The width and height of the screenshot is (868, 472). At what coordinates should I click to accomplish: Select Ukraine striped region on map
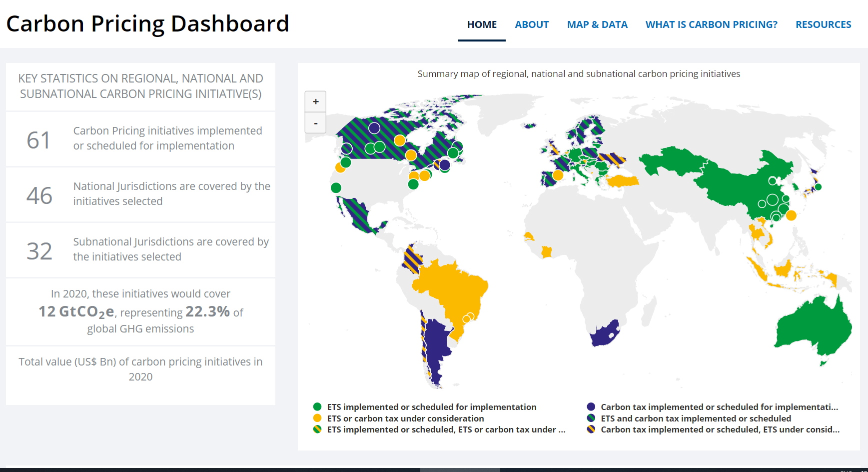tap(613, 160)
